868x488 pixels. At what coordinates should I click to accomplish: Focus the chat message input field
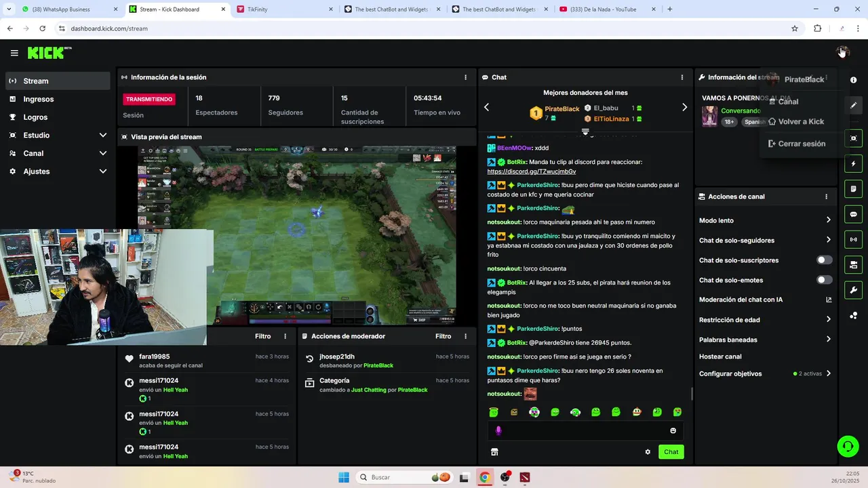[x=585, y=430]
